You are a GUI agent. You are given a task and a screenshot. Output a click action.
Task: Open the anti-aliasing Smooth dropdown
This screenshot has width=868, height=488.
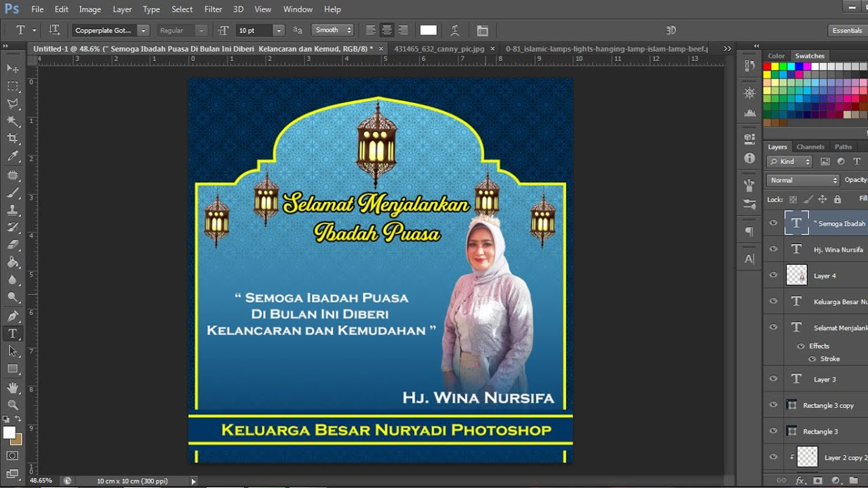[x=332, y=30]
